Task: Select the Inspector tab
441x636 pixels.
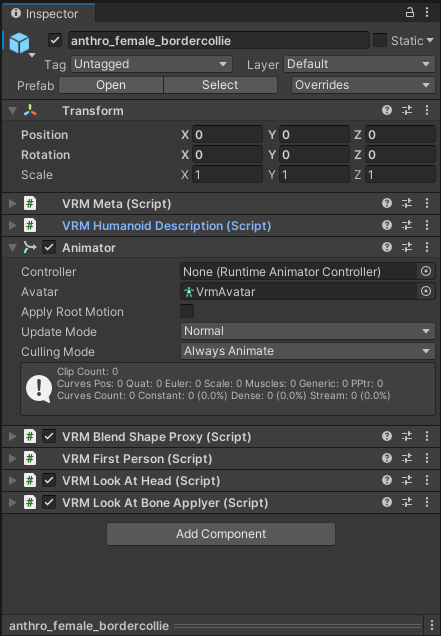Action: pos(48,13)
